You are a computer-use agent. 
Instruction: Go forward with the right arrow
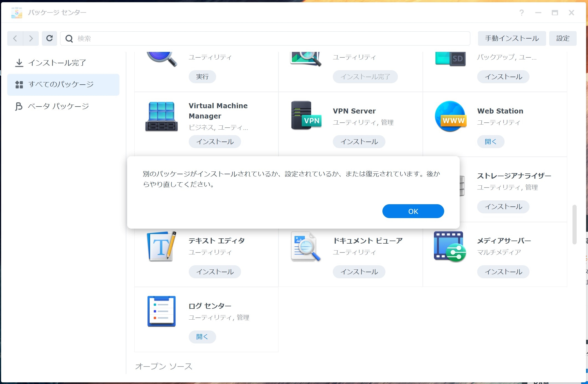click(x=31, y=38)
